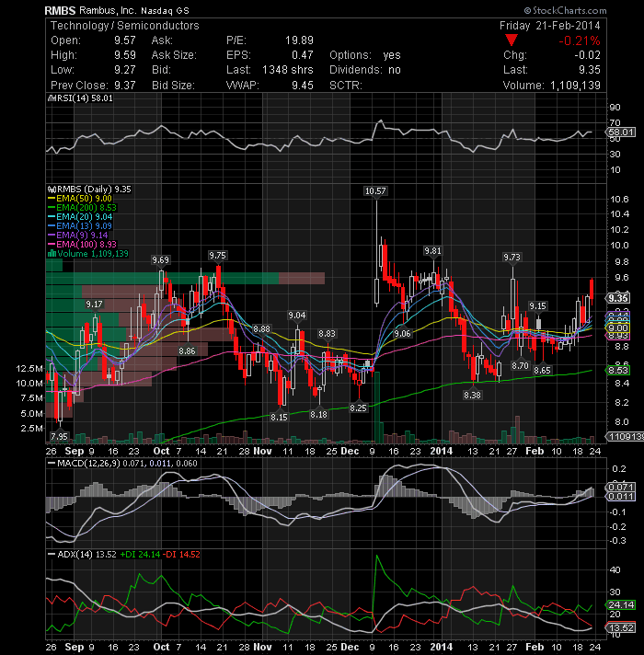Click the EMA(20) 9.04 cyan legend entry

coord(80,217)
